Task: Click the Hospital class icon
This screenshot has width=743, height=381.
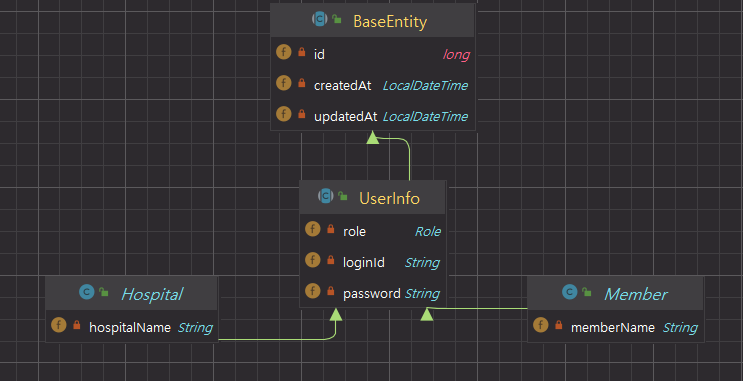Action: coord(86,292)
